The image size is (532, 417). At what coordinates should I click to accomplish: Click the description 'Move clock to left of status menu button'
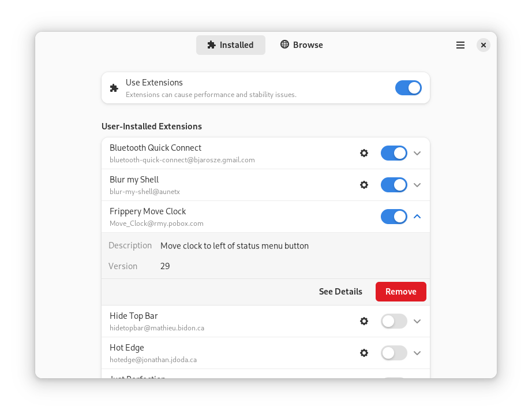tap(234, 246)
